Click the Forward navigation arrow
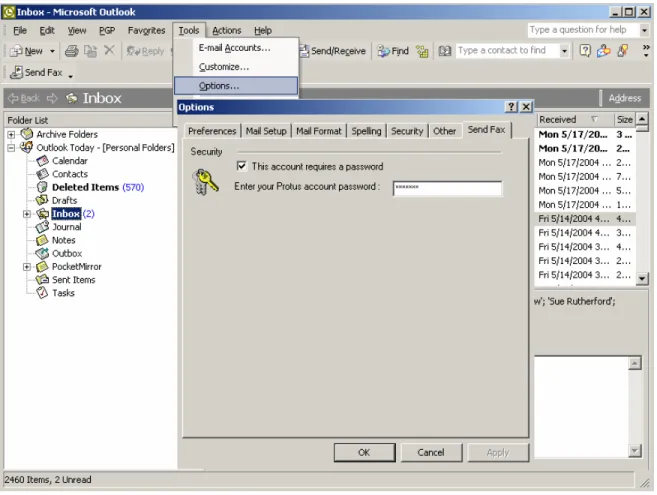The image size is (657, 495). click(52, 98)
